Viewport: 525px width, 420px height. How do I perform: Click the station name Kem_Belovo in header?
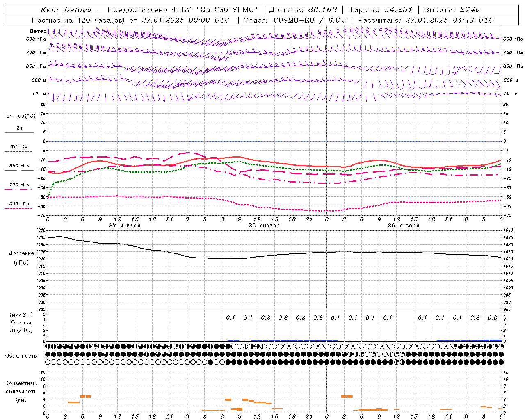click(x=66, y=10)
